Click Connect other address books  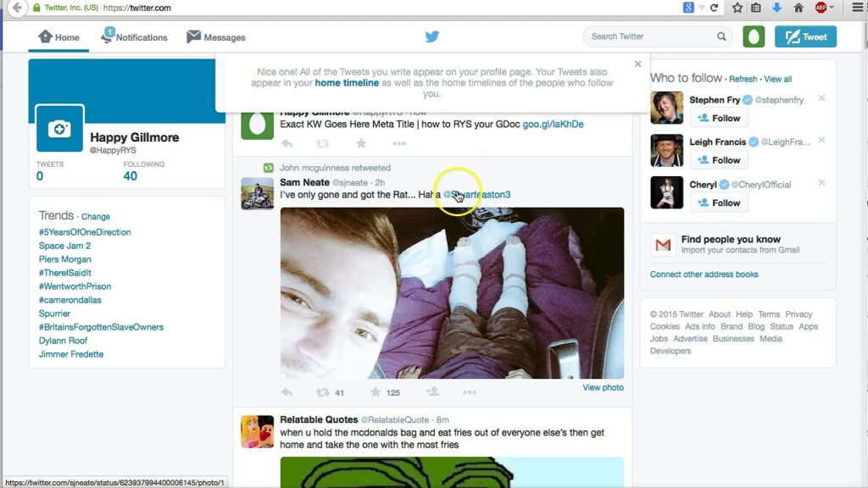[704, 274]
